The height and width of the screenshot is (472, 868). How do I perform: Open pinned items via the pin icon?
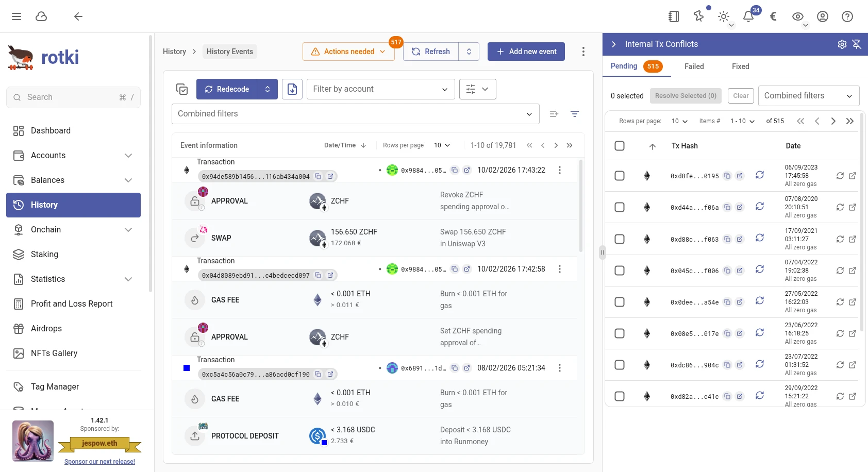[x=698, y=16]
